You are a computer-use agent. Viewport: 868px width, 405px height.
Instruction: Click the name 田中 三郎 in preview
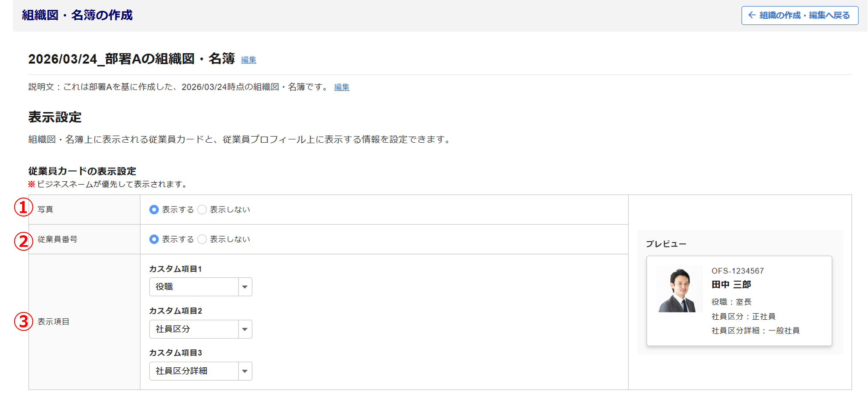[731, 285]
